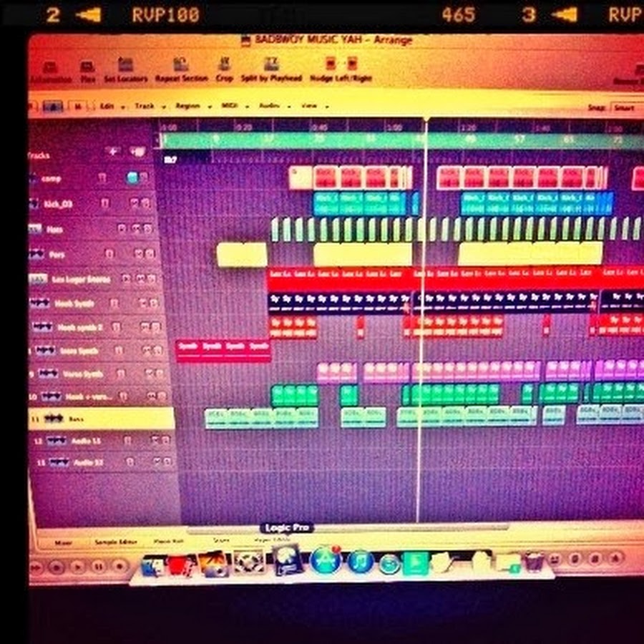Switch to the Mixer tab
Viewport: 644px width, 644px height.
(x=63, y=542)
